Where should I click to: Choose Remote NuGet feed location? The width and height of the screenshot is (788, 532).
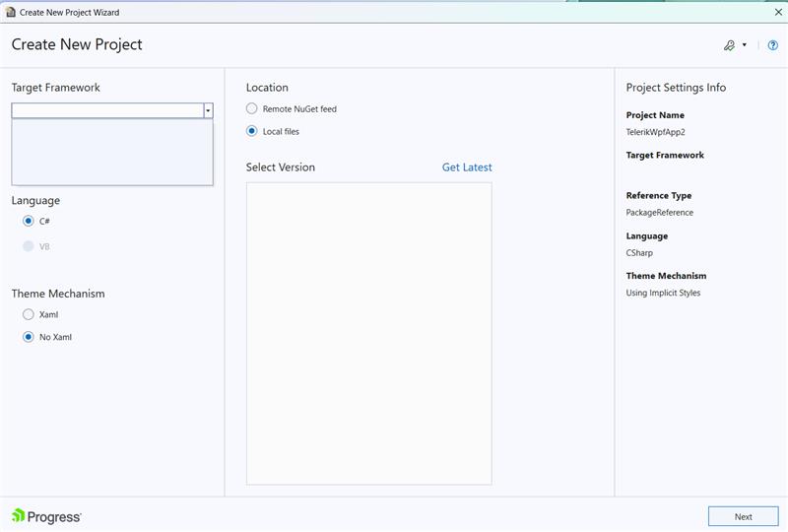(x=252, y=109)
